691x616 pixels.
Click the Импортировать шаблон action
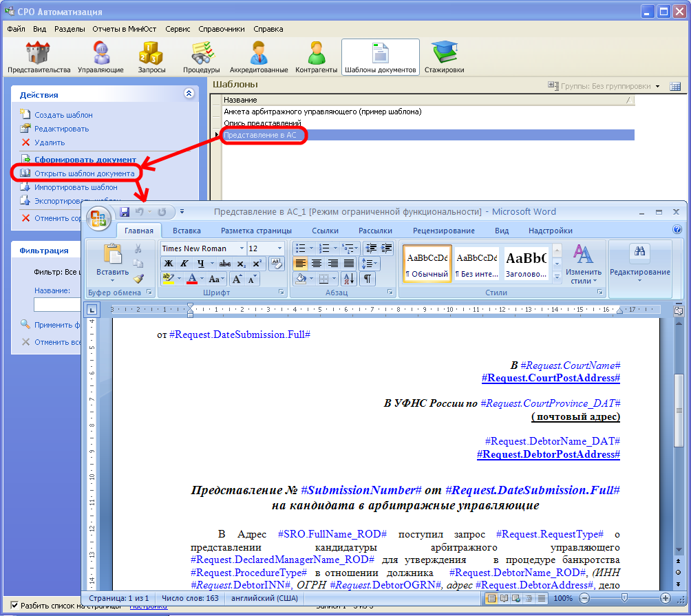[x=76, y=187]
